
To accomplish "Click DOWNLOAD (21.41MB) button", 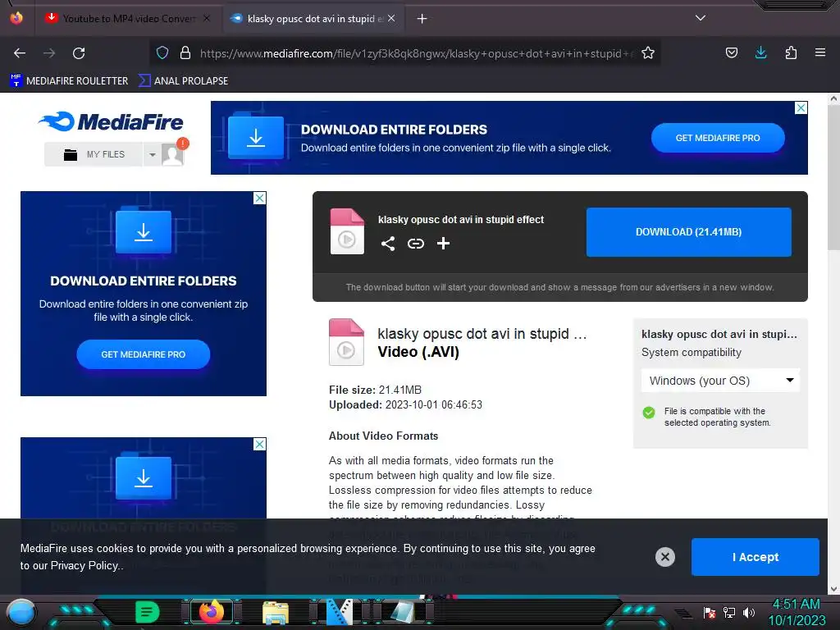I will click(688, 232).
